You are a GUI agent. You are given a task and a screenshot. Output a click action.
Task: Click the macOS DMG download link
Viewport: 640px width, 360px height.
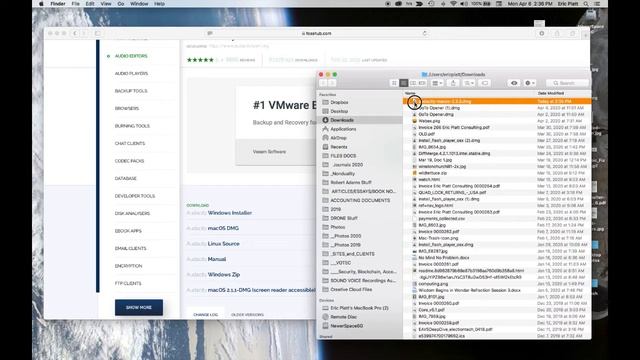click(223, 229)
